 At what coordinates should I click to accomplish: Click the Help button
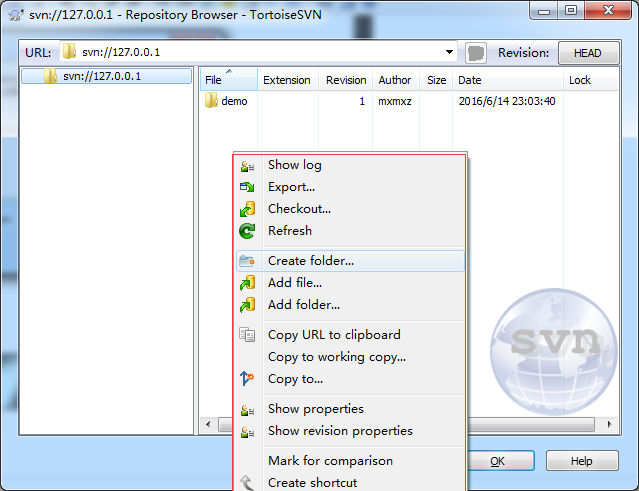[582, 461]
